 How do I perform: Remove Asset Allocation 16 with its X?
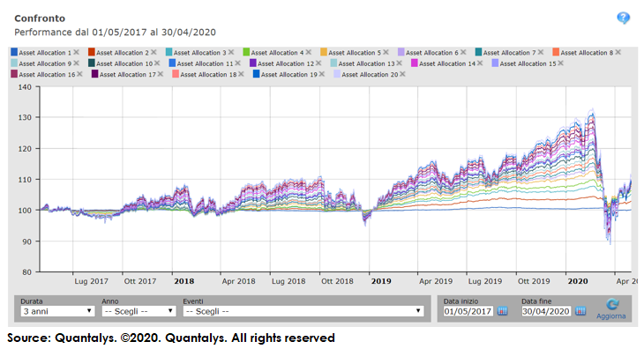coord(79,74)
